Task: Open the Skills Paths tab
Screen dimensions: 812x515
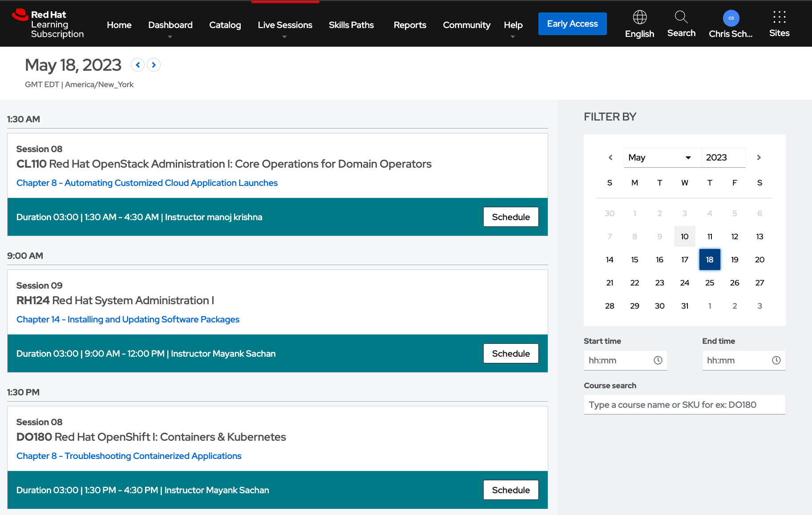Action: coord(351,25)
